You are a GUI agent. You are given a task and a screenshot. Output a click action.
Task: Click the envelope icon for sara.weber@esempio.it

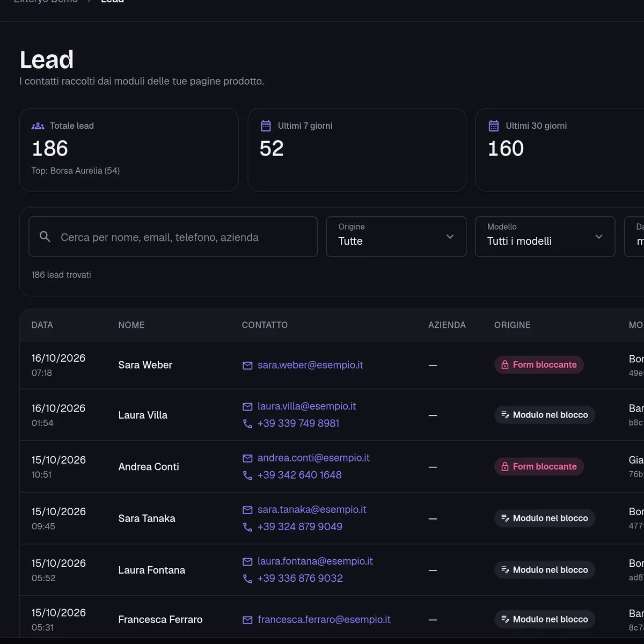coord(247,365)
